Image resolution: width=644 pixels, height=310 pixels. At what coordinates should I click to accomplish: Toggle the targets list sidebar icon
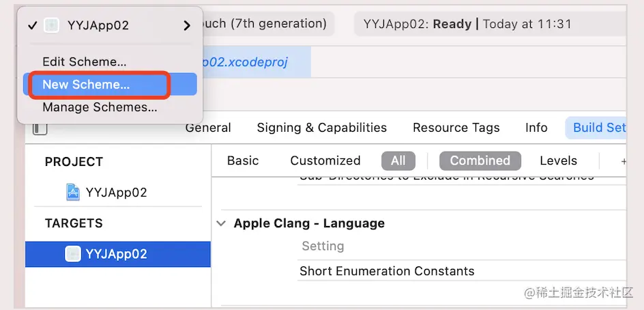(40, 128)
